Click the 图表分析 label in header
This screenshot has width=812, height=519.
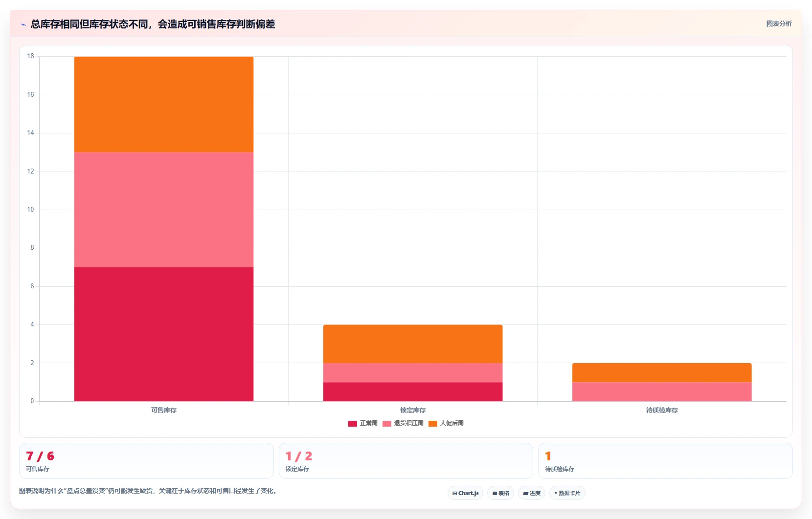coord(779,23)
